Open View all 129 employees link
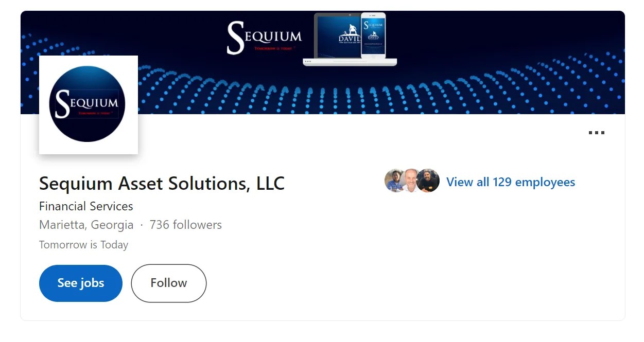The image size is (644, 342). pyautogui.click(x=511, y=182)
